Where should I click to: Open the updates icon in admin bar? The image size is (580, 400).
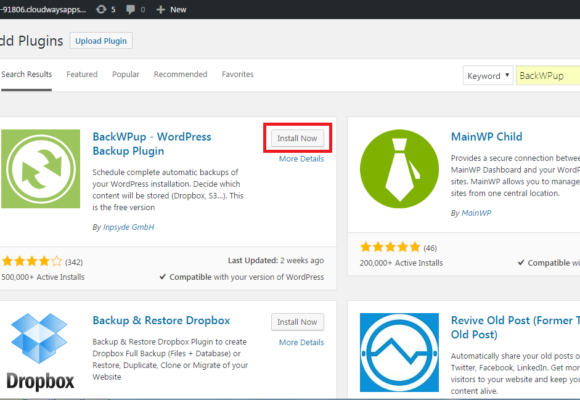(x=101, y=9)
